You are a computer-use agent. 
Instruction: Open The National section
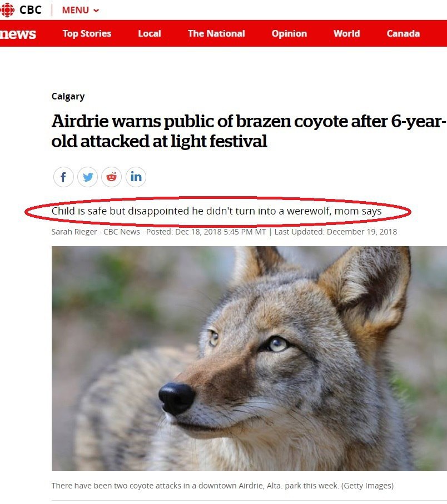[x=216, y=33]
